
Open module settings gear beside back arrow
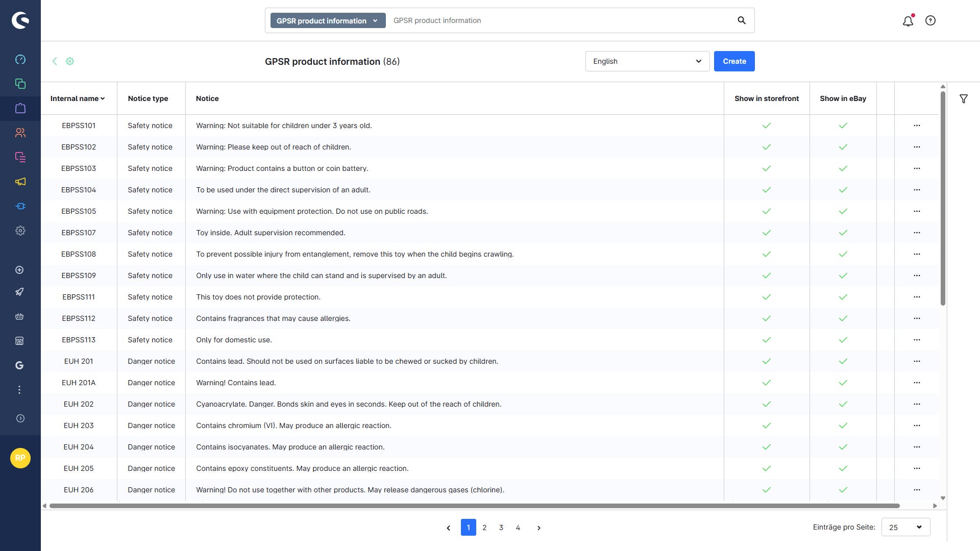(70, 61)
